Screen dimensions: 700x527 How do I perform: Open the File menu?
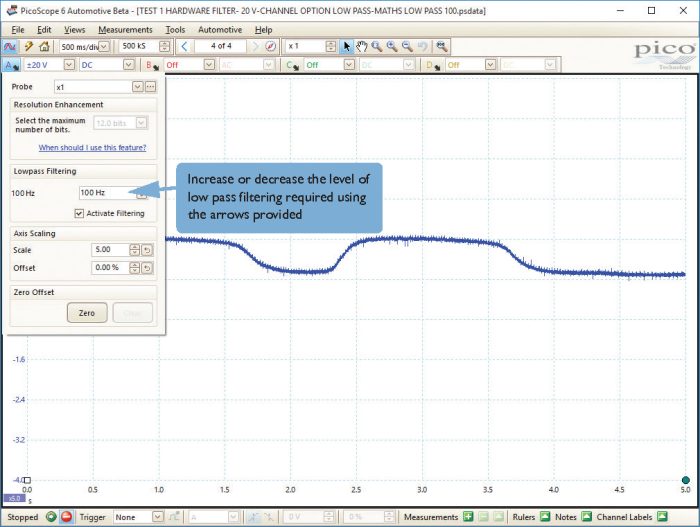tap(18, 29)
